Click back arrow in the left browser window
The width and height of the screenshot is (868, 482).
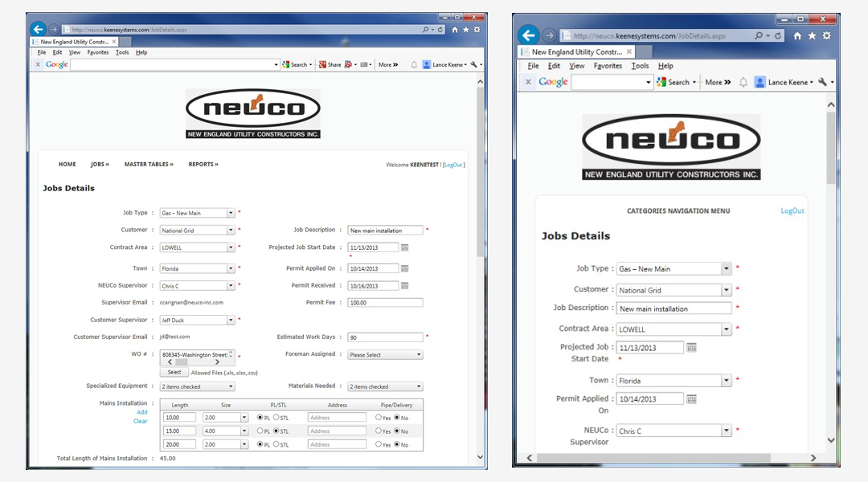pyautogui.click(x=37, y=29)
